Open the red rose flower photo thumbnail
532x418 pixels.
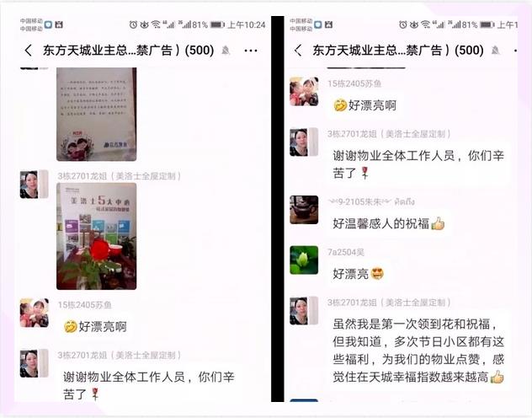pos(96,236)
